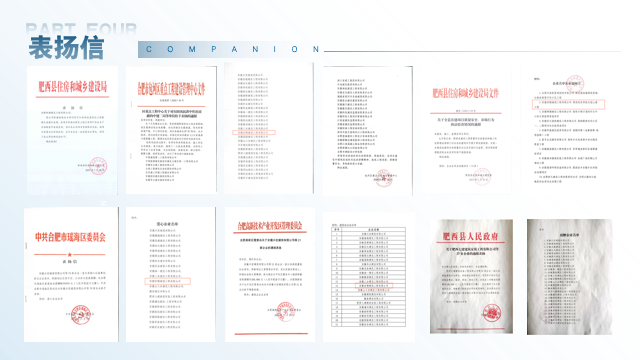
Task: Open the 肥西县住房和城乡建设局文件 document thumbnail
Action: (x=466, y=131)
